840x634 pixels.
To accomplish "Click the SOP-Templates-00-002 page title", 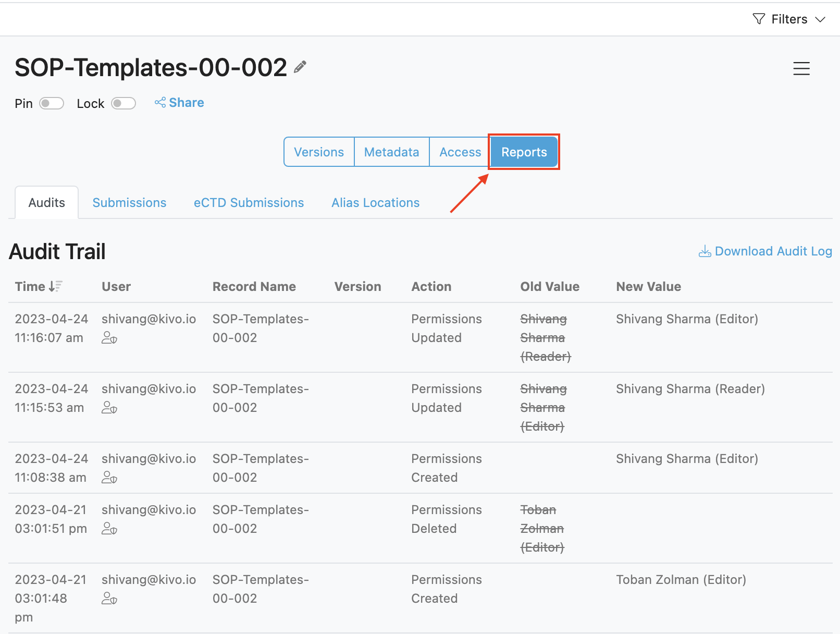I will [151, 67].
